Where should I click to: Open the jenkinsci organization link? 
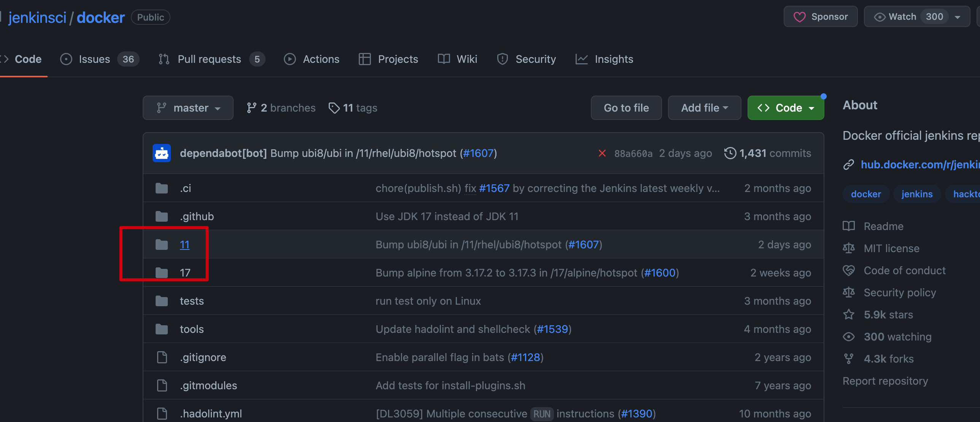point(37,18)
